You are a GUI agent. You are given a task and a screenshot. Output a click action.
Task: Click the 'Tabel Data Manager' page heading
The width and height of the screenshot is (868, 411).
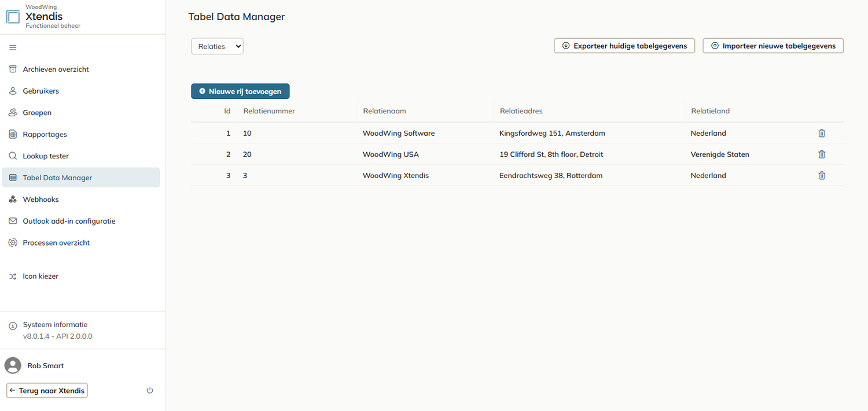tap(237, 17)
